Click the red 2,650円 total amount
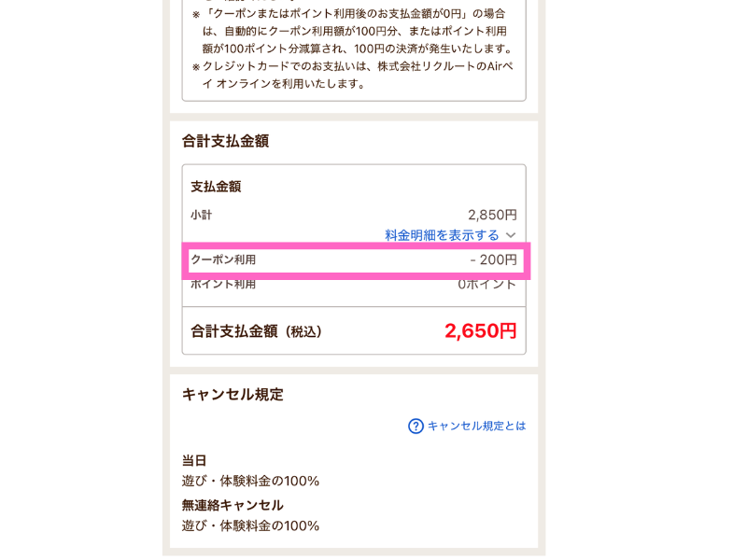Screen dimensions: 747x560 click(481, 330)
